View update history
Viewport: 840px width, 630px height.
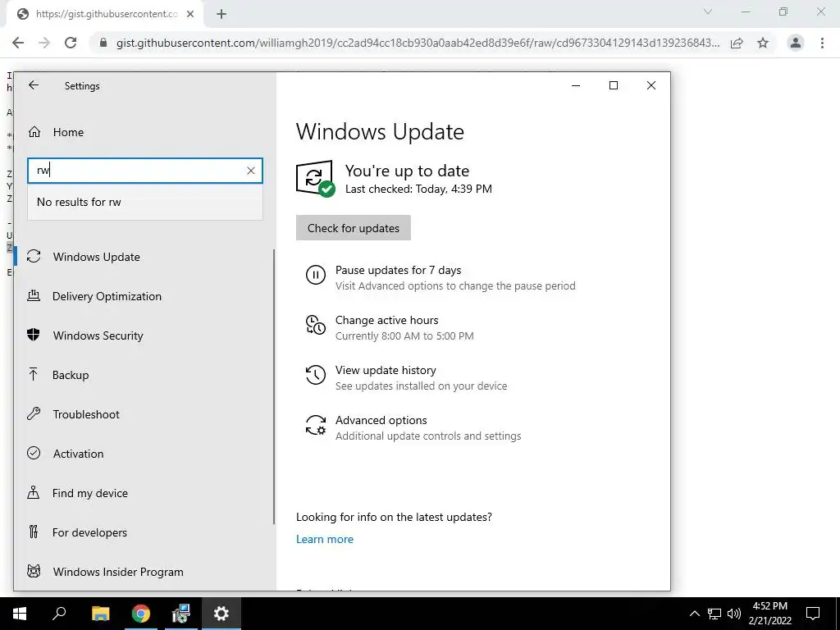386,370
